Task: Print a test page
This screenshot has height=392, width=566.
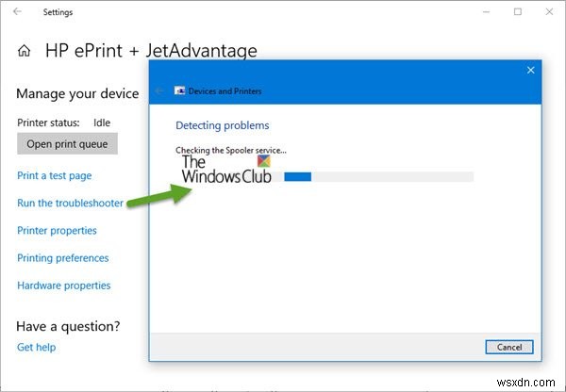Action: (x=54, y=175)
